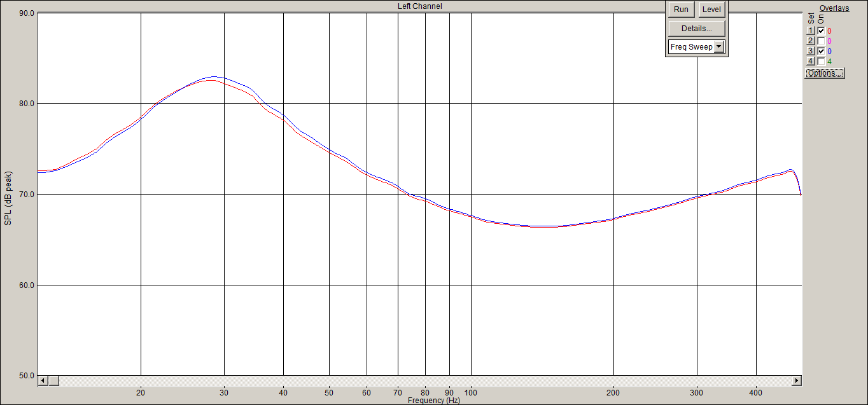The width and height of the screenshot is (868, 405).
Task: Click the Level button
Action: coord(711,10)
